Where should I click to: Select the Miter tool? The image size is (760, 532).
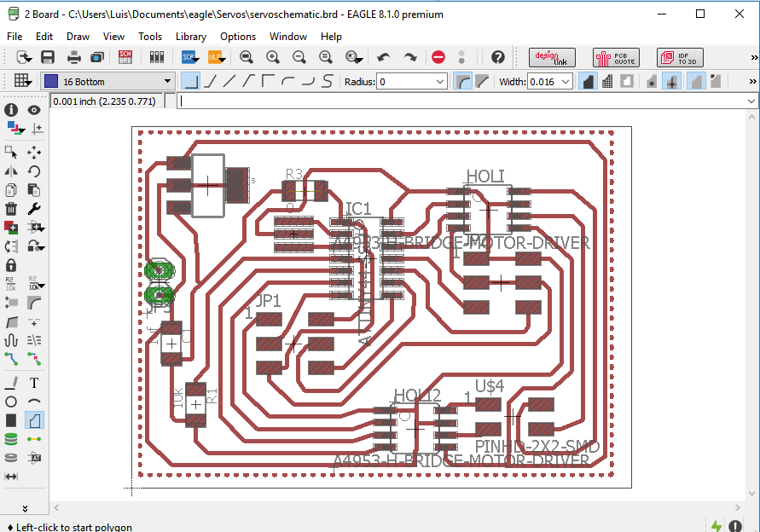click(34, 304)
